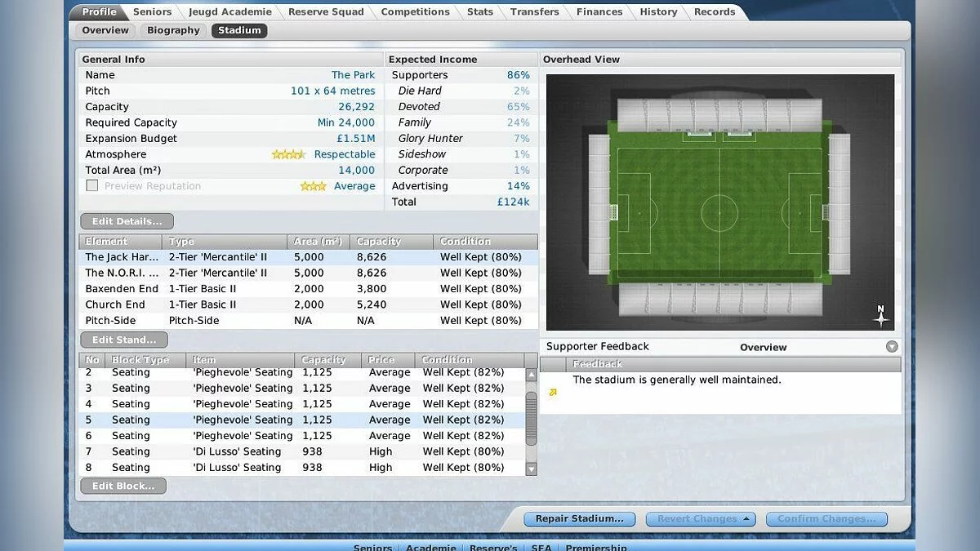This screenshot has height=551, width=980.
Task: Click the Edit Details button
Action: [x=127, y=221]
